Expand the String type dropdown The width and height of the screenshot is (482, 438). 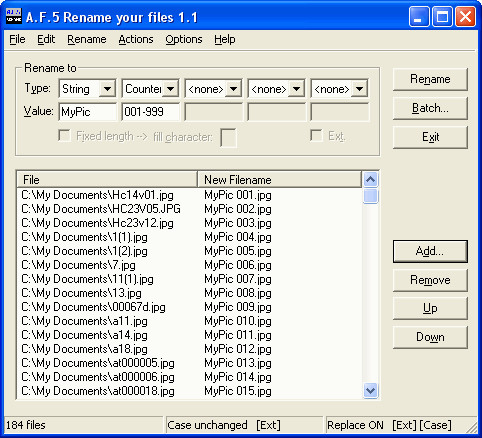tap(107, 89)
